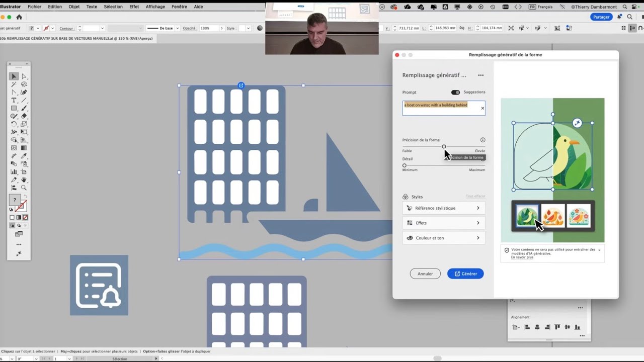Click the three-dots Edit Toolbar icon
The width and height of the screenshot is (644, 362).
click(x=19, y=244)
